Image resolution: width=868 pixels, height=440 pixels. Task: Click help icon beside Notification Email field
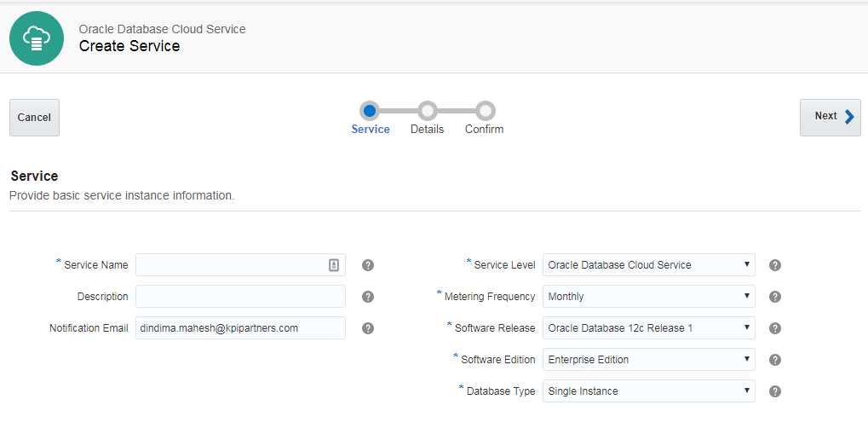(368, 328)
